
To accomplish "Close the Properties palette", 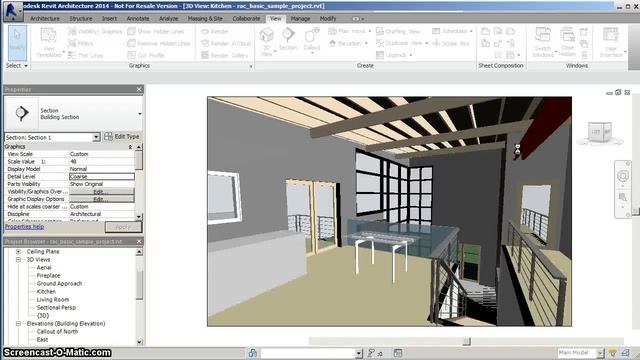I will (139, 89).
